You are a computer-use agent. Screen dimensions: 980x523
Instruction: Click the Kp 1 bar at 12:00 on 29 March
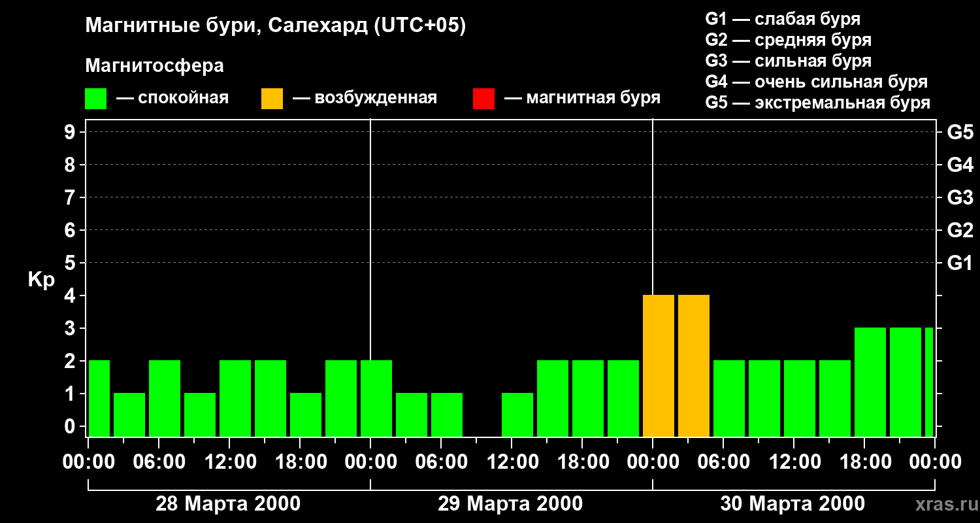pos(517,414)
